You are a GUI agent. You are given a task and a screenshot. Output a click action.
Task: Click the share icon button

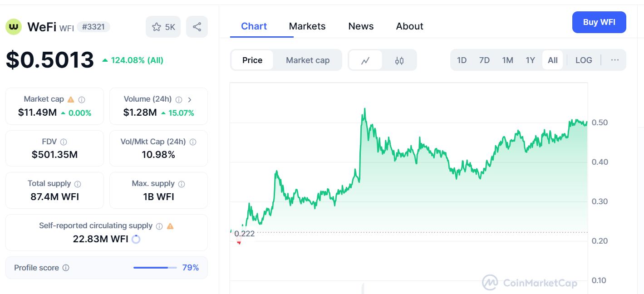(x=197, y=27)
